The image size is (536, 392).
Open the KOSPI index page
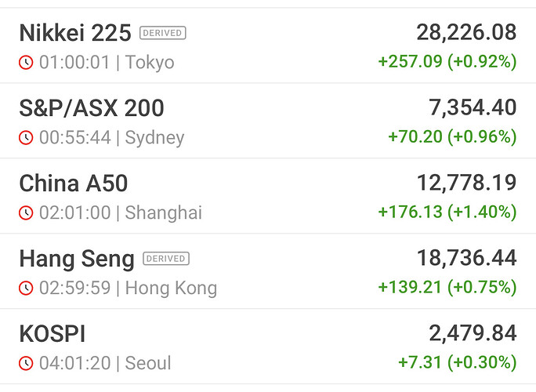pyautogui.click(x=53, y=334)
